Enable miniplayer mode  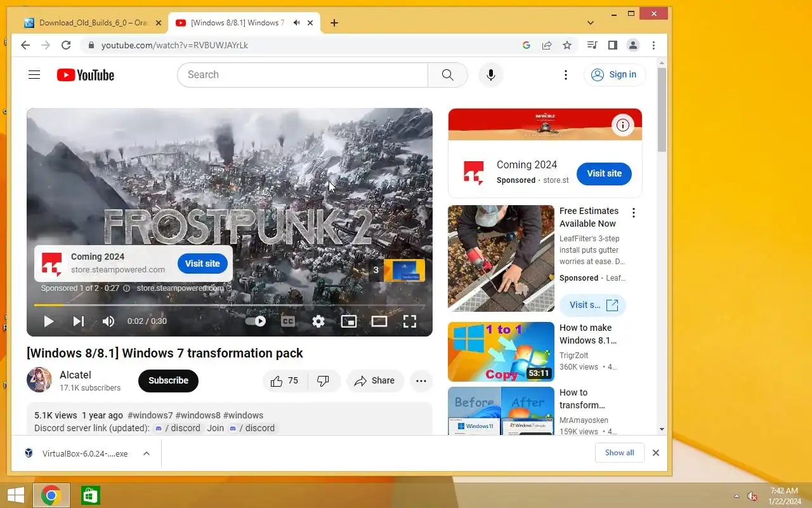coord(349,321)
